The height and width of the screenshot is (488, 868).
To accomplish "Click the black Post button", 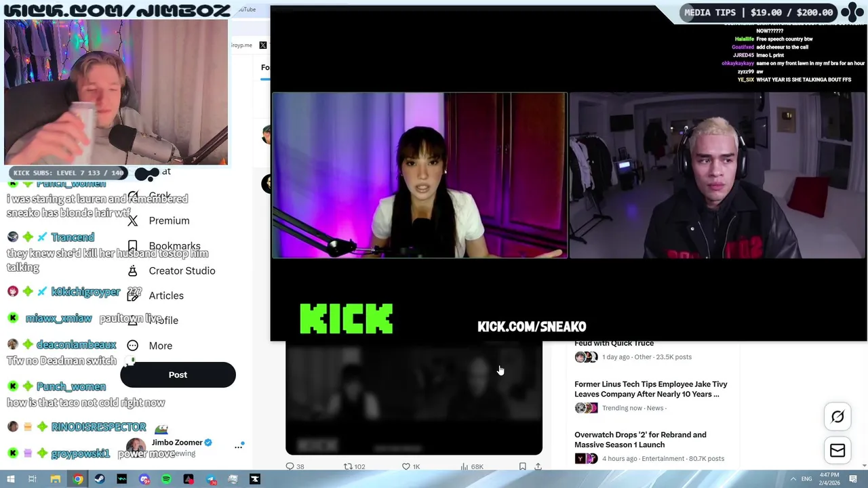I will click(178, 375).
